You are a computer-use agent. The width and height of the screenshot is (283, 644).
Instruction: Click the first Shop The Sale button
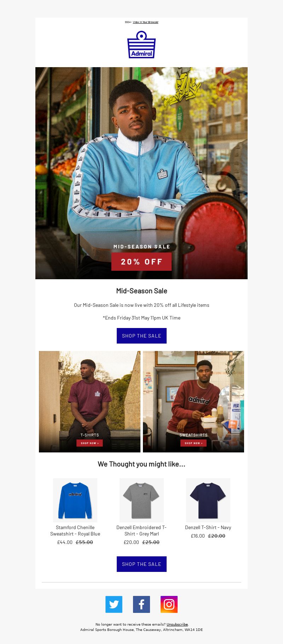click(141, 336)
